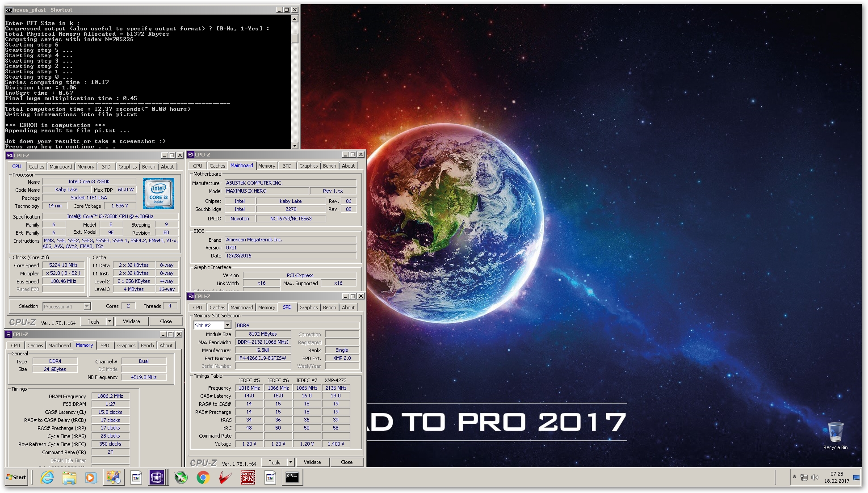Viewport: 868px width, 493px height.
Task: Select SPD tab in the Memory window
Action: (x=105, y=346)
